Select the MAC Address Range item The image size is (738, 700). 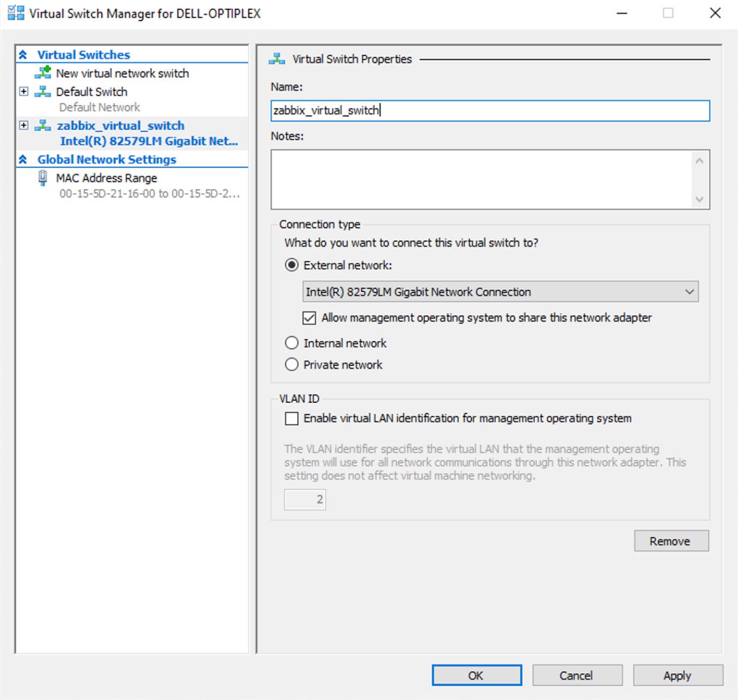(107, 178)
